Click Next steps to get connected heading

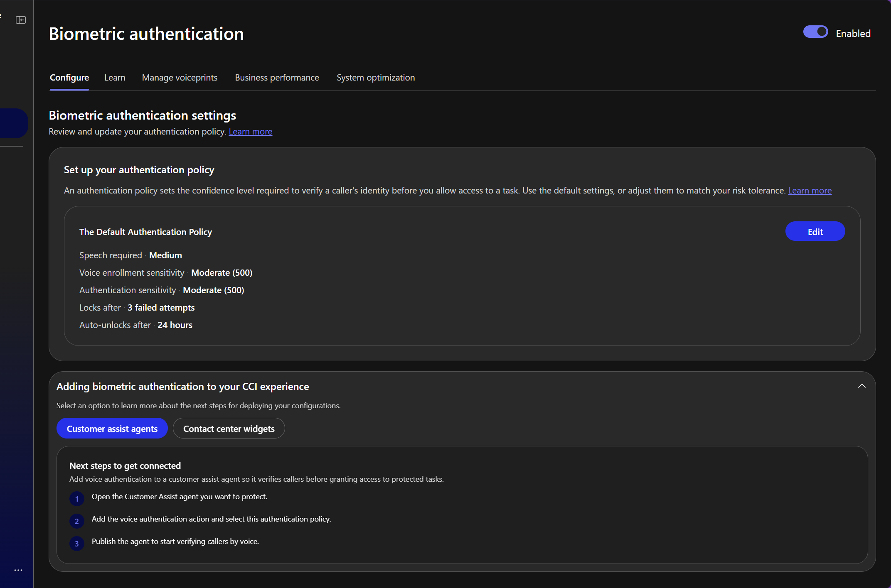click(125, 466)
